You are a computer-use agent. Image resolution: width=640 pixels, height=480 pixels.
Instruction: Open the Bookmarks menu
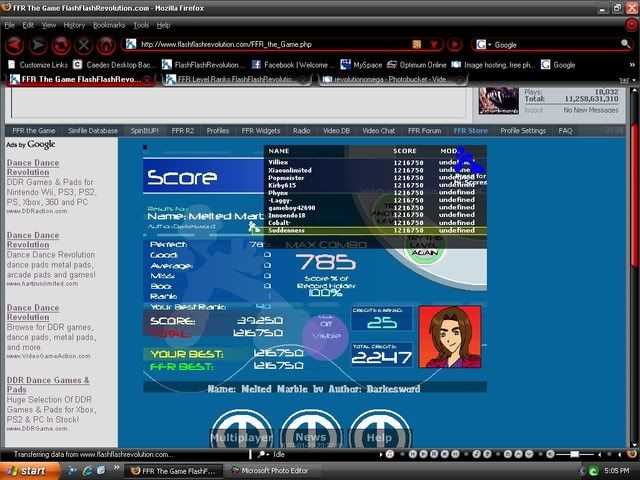(x=109, y=24)
